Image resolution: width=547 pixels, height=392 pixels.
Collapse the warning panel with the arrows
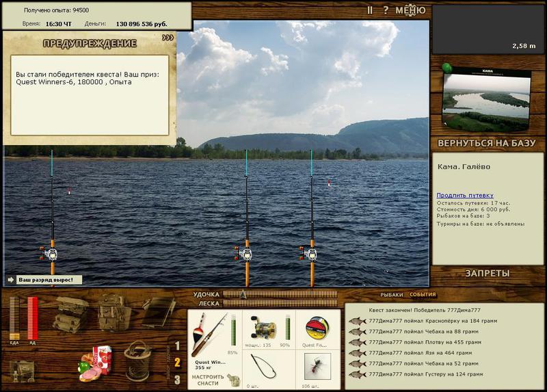coord(168,38)
